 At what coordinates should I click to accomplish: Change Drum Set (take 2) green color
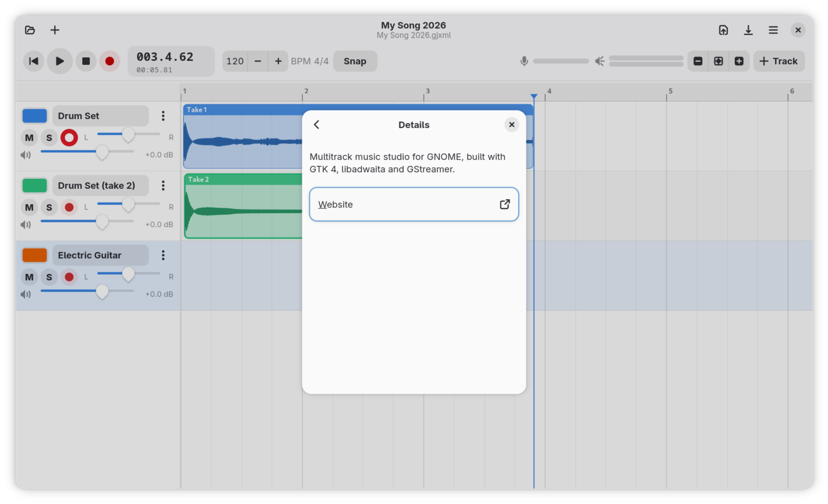click(35, 185)
